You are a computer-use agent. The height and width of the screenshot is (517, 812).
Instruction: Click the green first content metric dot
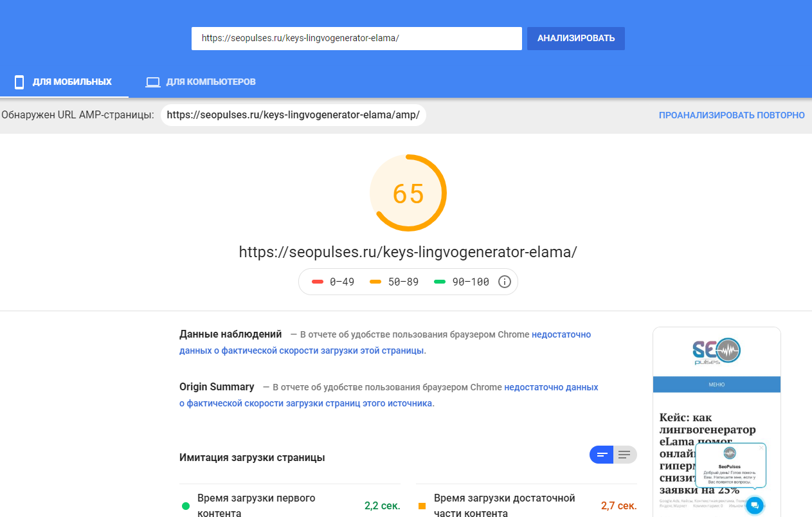186,506
